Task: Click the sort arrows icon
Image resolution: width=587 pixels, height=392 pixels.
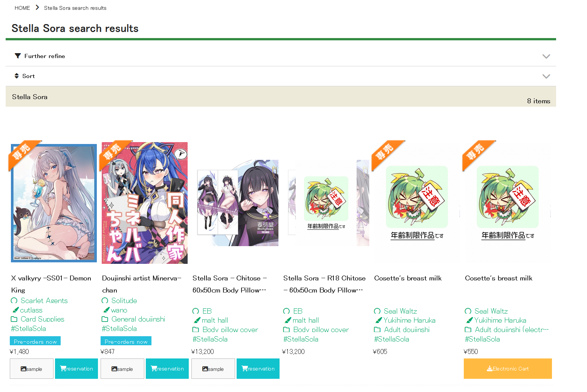Action: coord(17,76)
